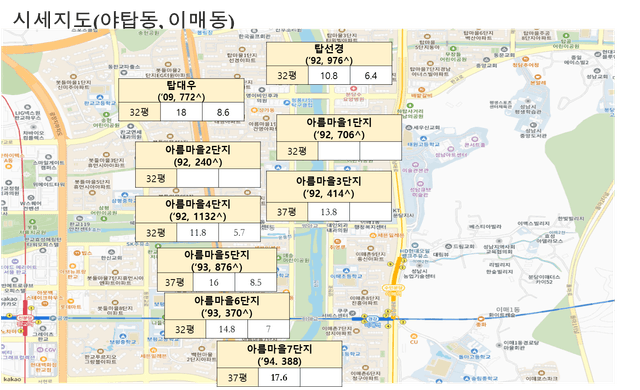640x390 pixels.
Task: Select the 10.8 value under 탑선경
Action: click(329, 75)
